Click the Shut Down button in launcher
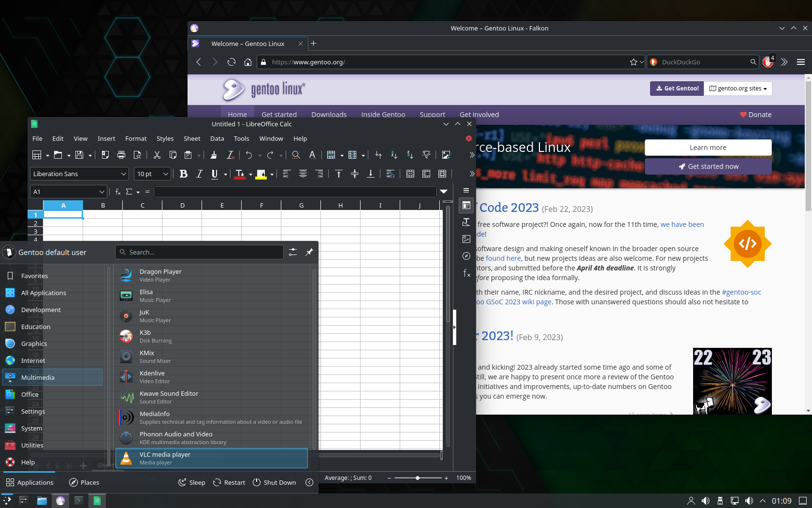 (274, 482)
